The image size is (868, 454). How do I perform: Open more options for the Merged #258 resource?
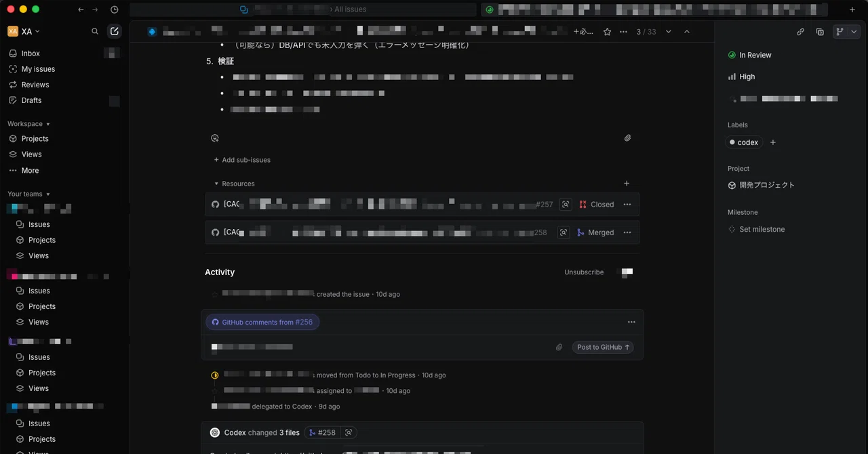(x=627, y=232)
